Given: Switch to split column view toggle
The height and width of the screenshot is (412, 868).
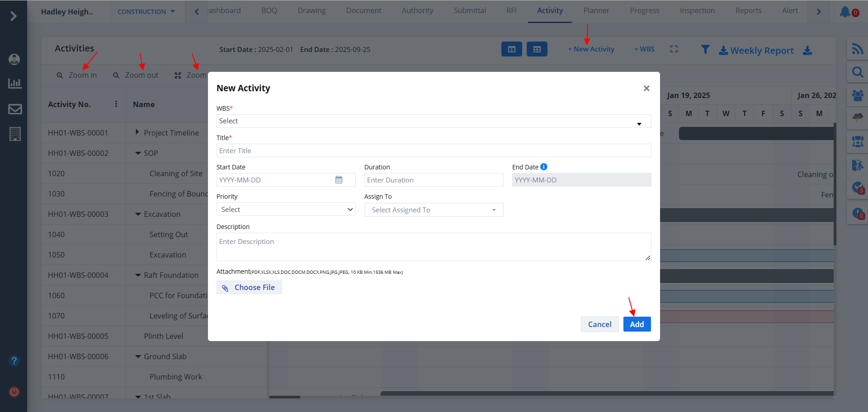Looking at the screenshot, I should (511, 49).
